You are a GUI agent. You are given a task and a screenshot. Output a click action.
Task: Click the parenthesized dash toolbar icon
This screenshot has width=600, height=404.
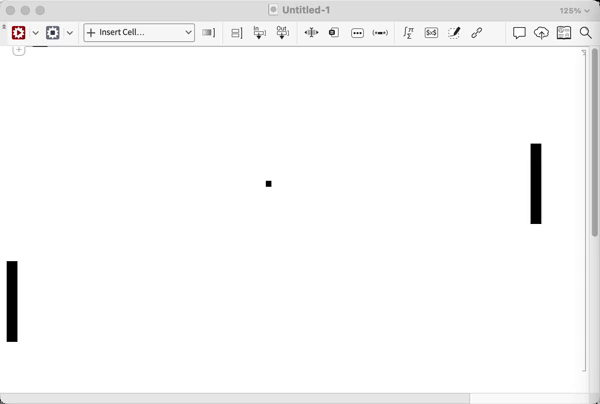[380, 33]
